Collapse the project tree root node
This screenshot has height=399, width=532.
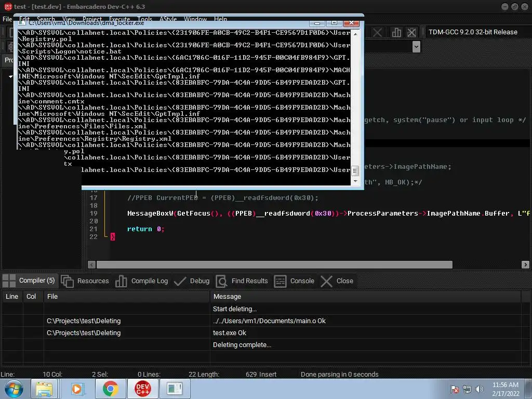pos(10,76)
